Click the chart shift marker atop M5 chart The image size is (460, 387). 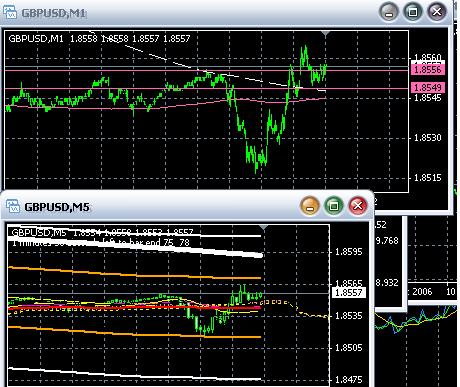(x=264, y=228)
